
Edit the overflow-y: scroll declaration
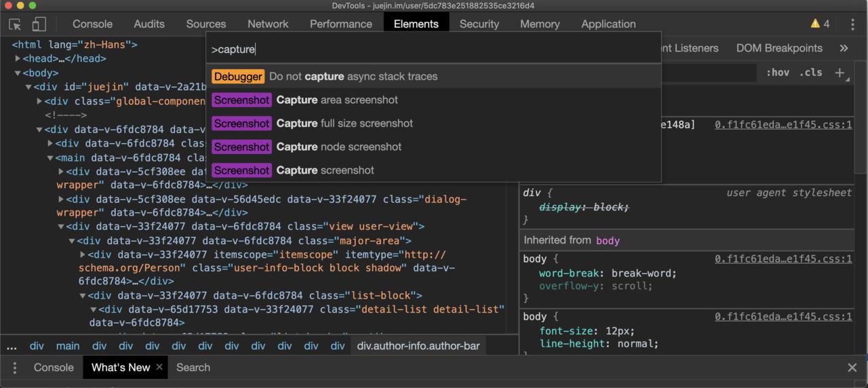[596, 286]
